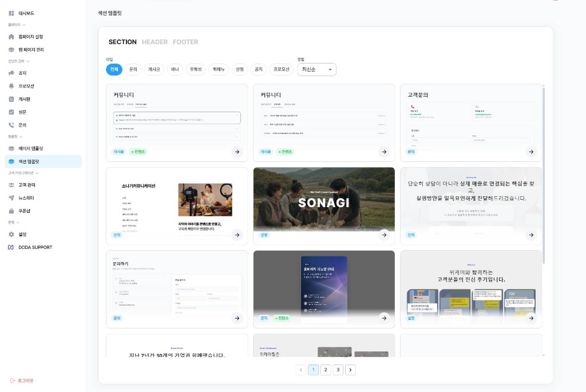Viewport: 586px width, 392px height.
Task: Filter templates by 프로모션 chip
Action: (x=282, y=69)
